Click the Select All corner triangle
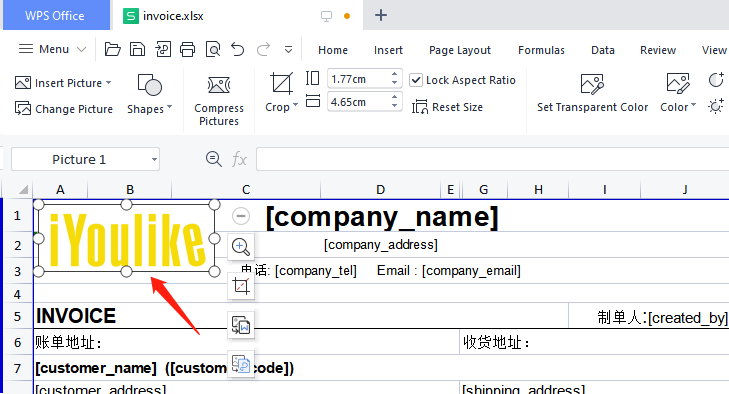Viewport: 729px width, 394px height. click(23, 189)
